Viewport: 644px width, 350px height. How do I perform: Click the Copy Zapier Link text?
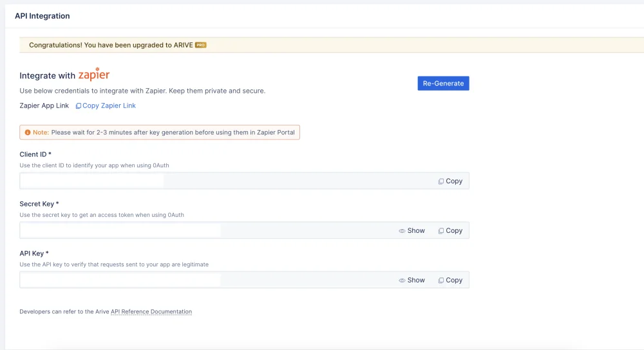109,106
